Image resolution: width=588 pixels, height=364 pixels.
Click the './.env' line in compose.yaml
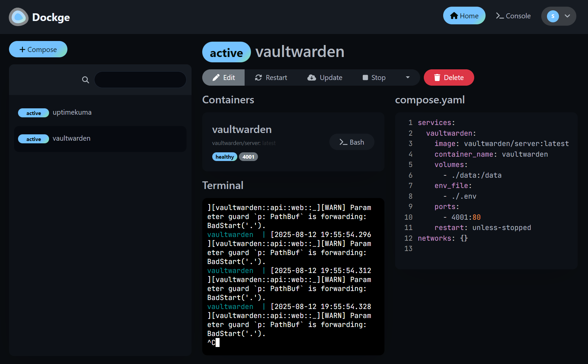(460, 196)
